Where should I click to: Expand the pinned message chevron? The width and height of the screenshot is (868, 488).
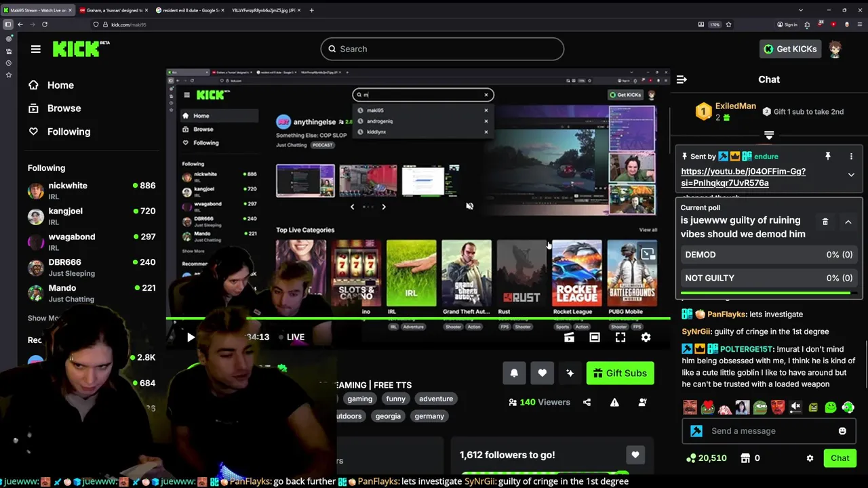click(x=851, y=175)
